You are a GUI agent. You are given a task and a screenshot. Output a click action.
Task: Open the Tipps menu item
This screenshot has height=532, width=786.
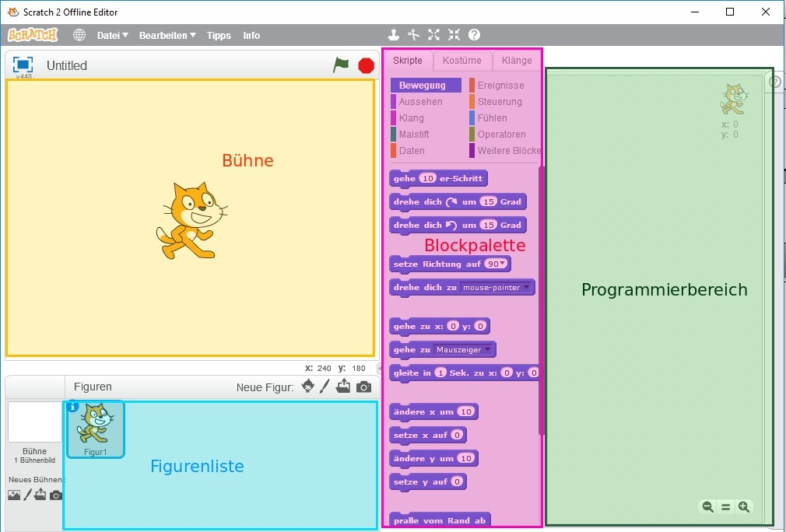coord(219,36)
